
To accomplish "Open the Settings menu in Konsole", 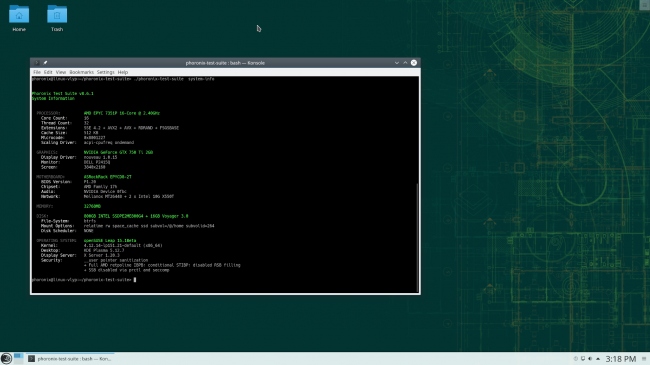I will coord(105,72).
